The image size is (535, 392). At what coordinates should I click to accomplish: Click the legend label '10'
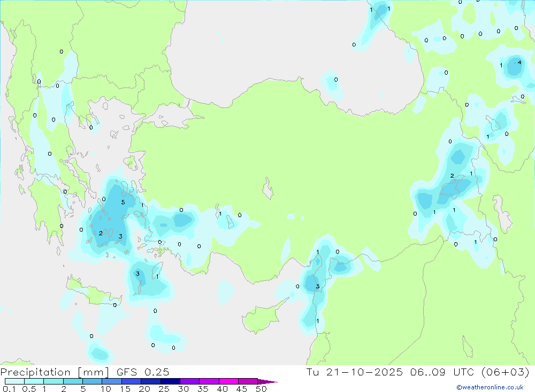tap(106, 389)
